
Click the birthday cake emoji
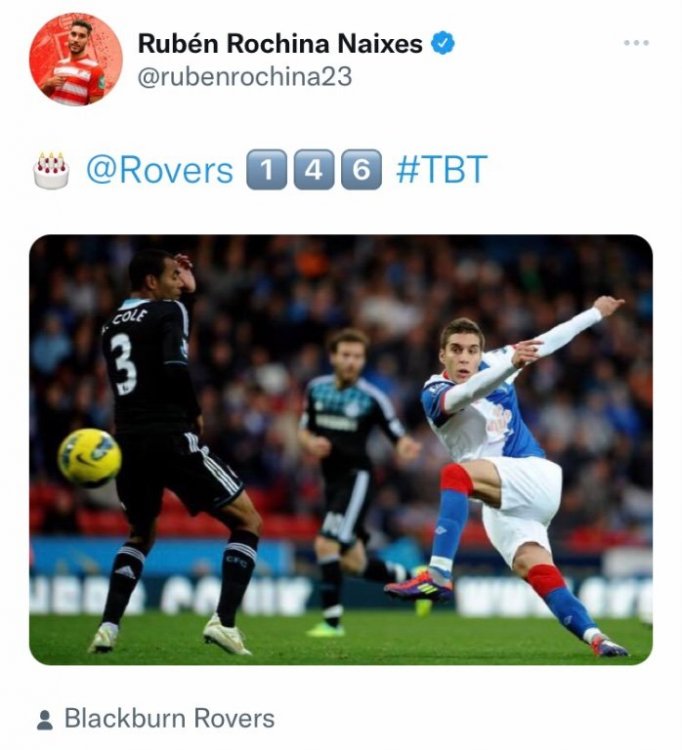[51, 170]
